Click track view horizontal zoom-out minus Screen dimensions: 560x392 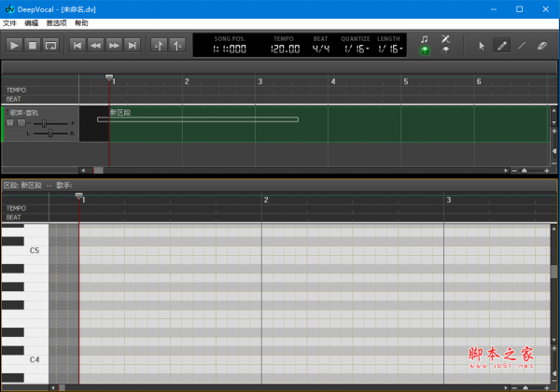click(x=514, y=171)
